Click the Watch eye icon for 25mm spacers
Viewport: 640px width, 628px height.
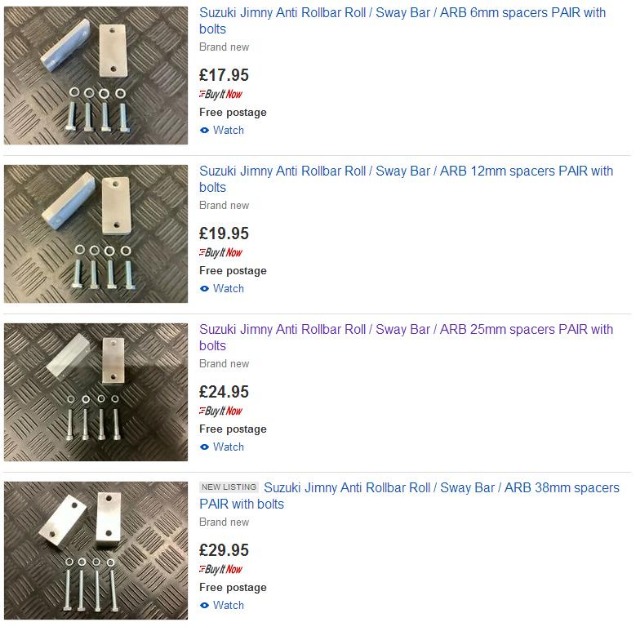[x=205, y=447]
